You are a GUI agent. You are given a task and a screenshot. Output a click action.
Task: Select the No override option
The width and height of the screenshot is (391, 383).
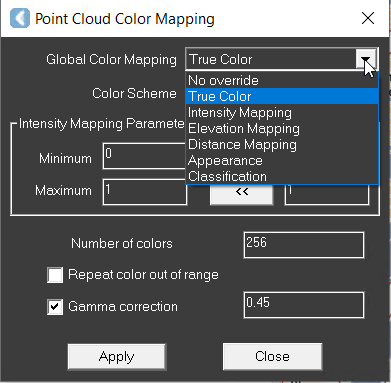(282, 80)
